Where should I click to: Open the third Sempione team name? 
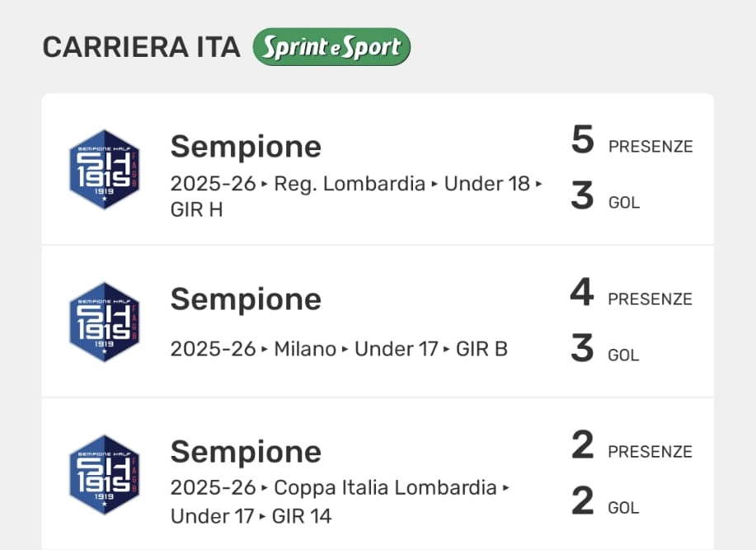(246, 451)
